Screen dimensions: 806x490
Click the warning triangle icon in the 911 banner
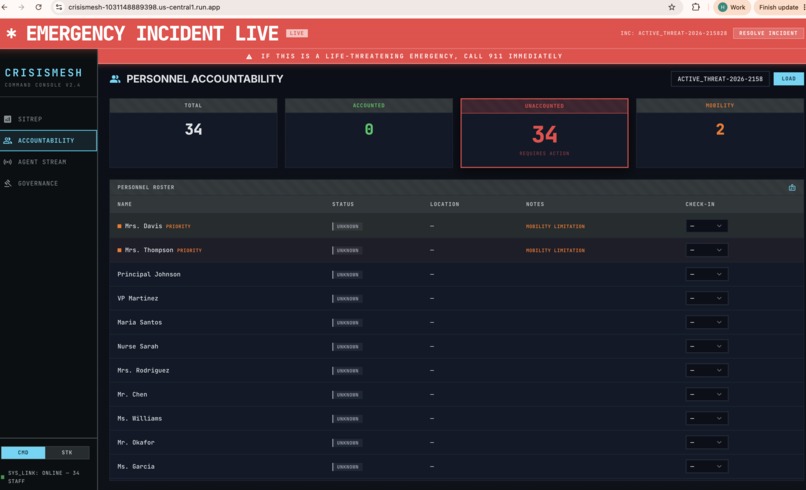(249, 57)
